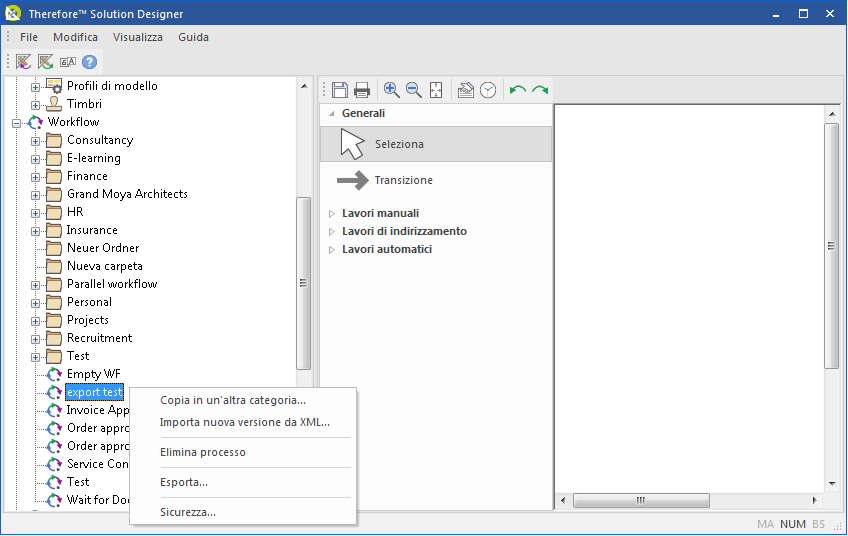Open help with the blue question mark icon
Image resolution: width=848 pixels, height=536 pixels.
coord(90,62)
